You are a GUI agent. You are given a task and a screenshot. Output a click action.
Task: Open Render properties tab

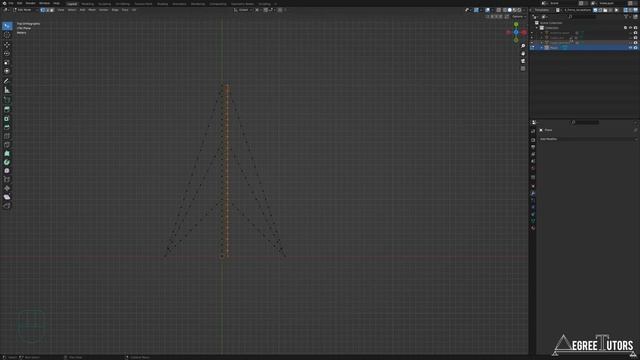(x=533, y=140)
